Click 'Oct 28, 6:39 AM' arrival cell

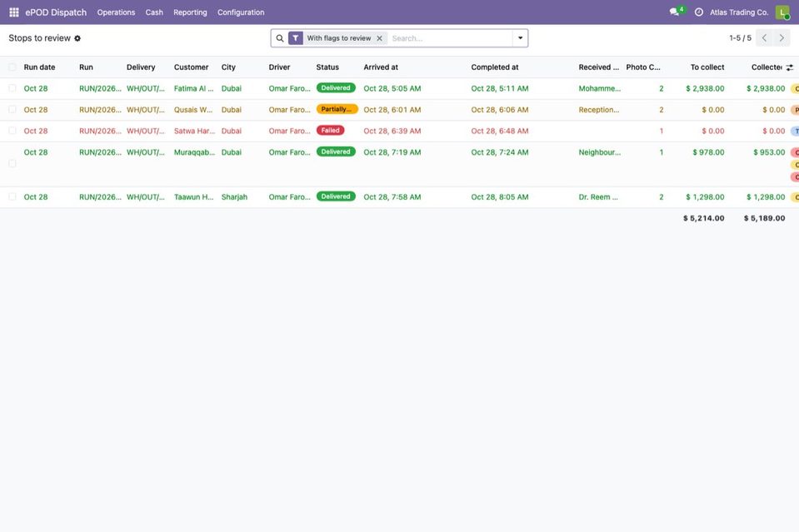[x=392, y=131]
